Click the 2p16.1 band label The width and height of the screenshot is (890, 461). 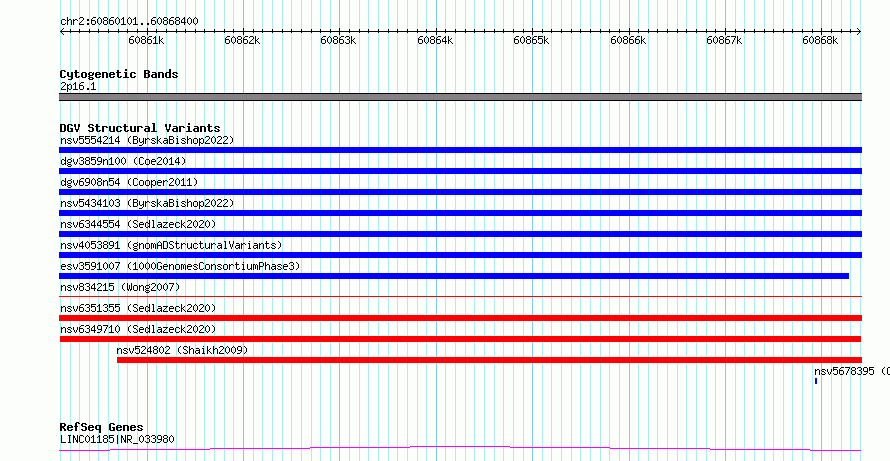[78, 86]
